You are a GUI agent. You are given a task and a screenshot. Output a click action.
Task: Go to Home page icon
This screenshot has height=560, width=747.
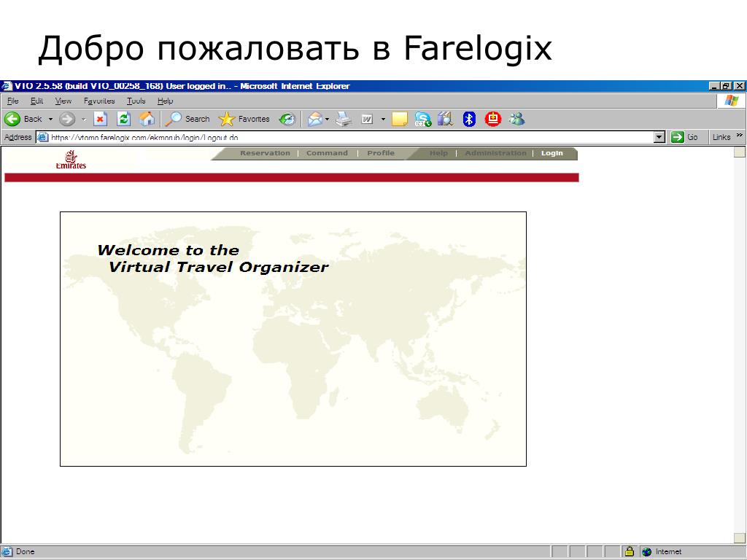click(147, 119)
